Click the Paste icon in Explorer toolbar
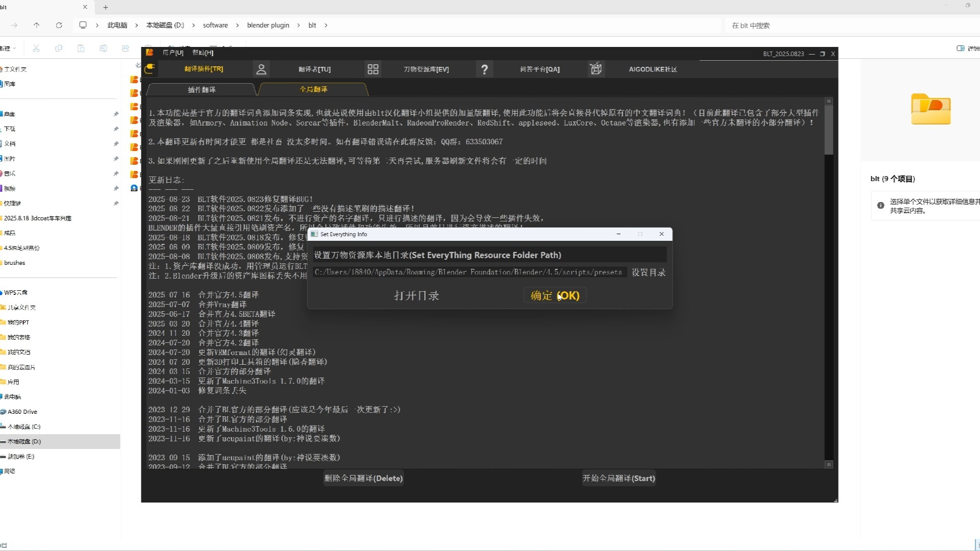 [81, 48]
